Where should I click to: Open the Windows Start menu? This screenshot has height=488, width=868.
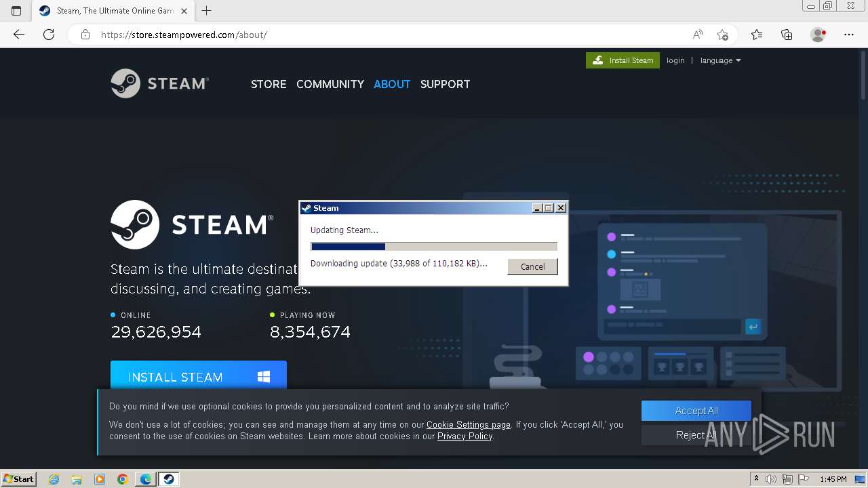19,479
